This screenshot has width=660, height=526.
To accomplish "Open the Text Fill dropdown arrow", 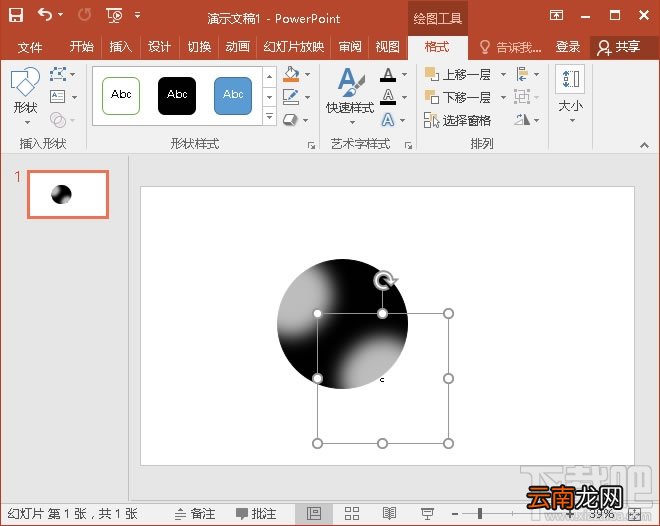I will click(404, 74).
